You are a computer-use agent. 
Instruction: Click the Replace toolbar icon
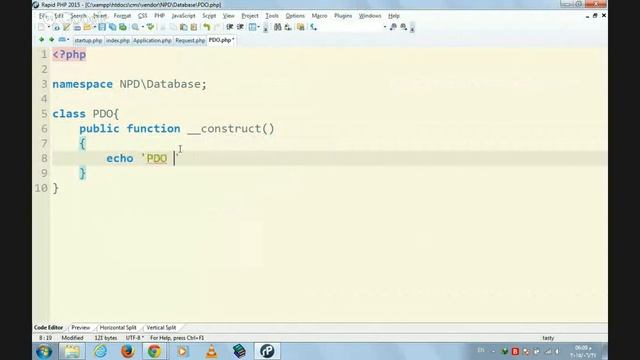(288, 27)
